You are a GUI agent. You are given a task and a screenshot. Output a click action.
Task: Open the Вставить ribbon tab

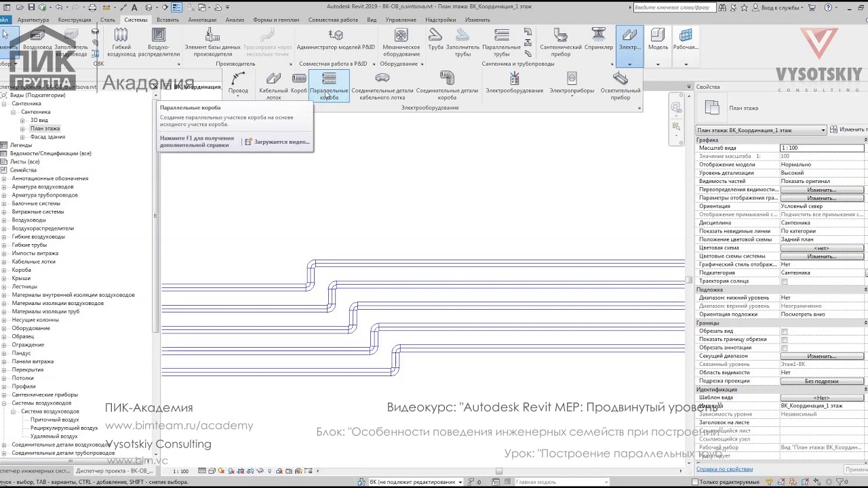167,20
